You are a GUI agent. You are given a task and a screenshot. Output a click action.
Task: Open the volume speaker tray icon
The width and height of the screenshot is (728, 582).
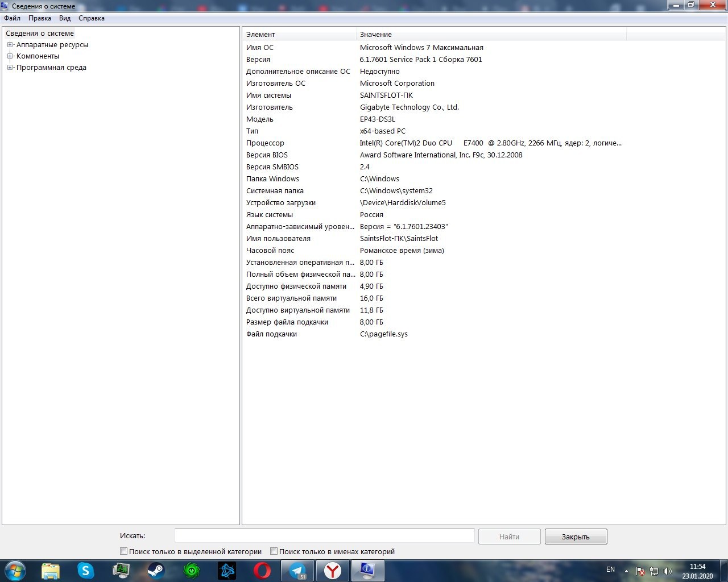(668, 571)
